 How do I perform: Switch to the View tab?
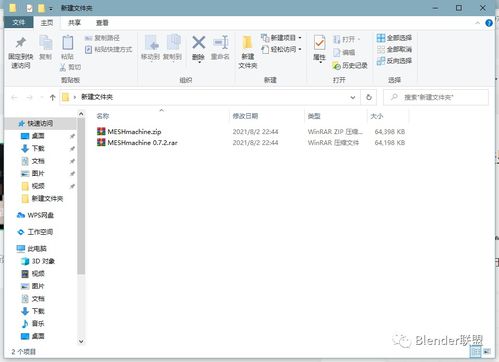pyautogui.click(x=102, y=23)
